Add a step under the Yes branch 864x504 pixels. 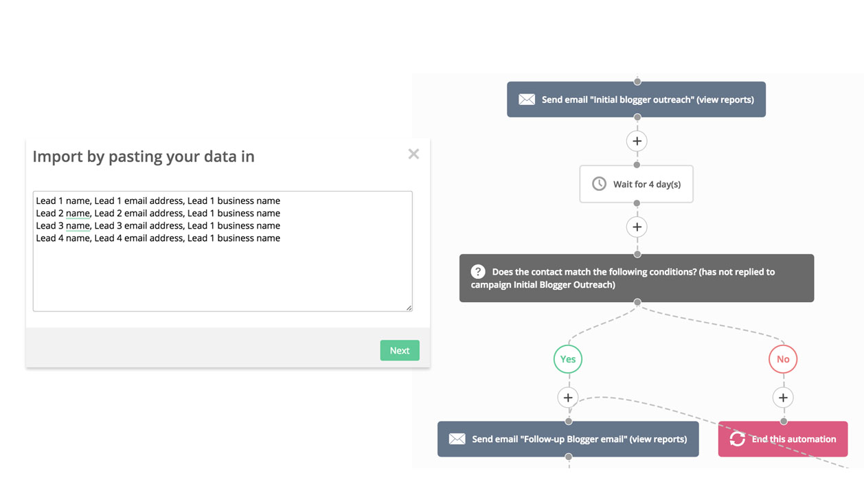(x=568, y=397)
